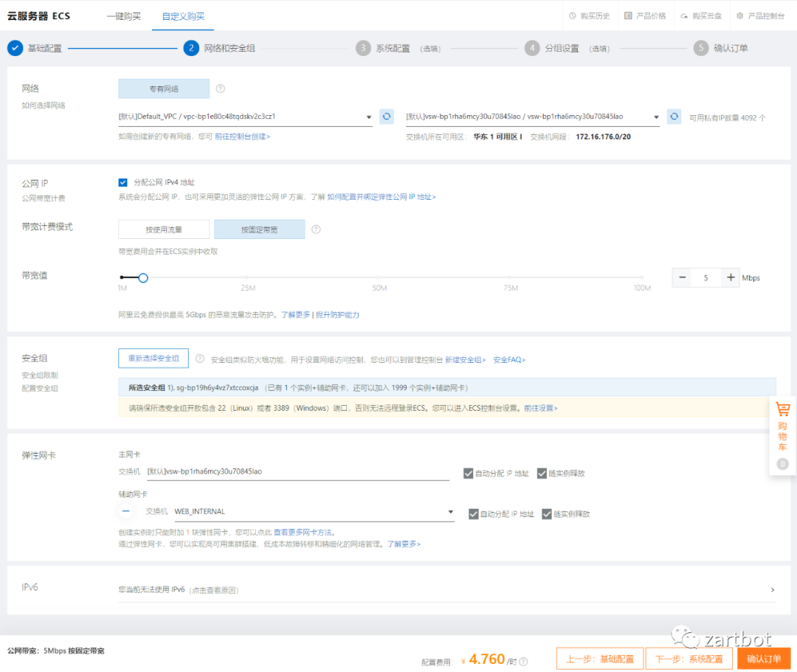
Task: Show help icon beside 重新选择安全组
Action: coord(200,358)
